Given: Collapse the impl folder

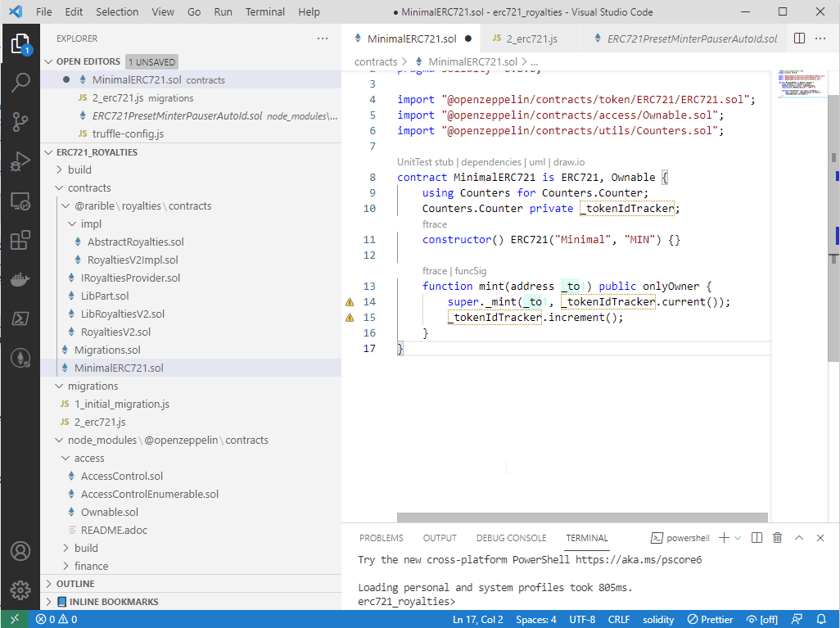Looking at the screenshot, I should tap(72, 224).
